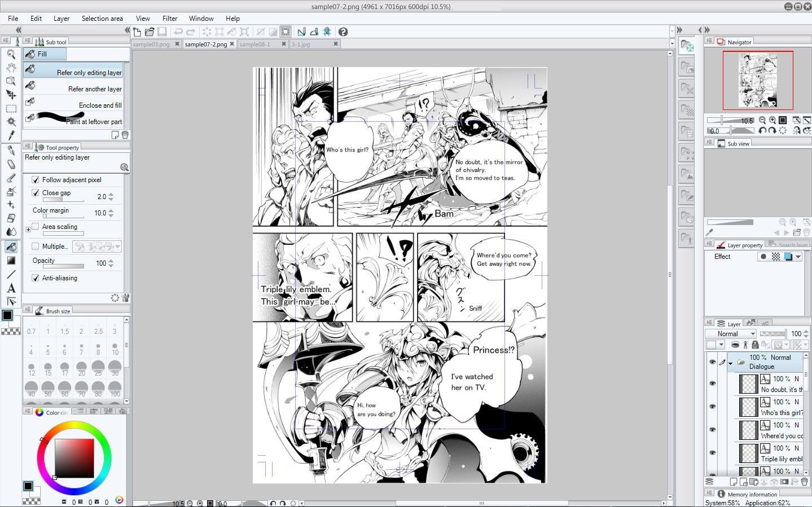Open the Filter menu
Image resolution: width=812 pixels, height=507 pixels.
pyautogui.click(x=170, y=19)
